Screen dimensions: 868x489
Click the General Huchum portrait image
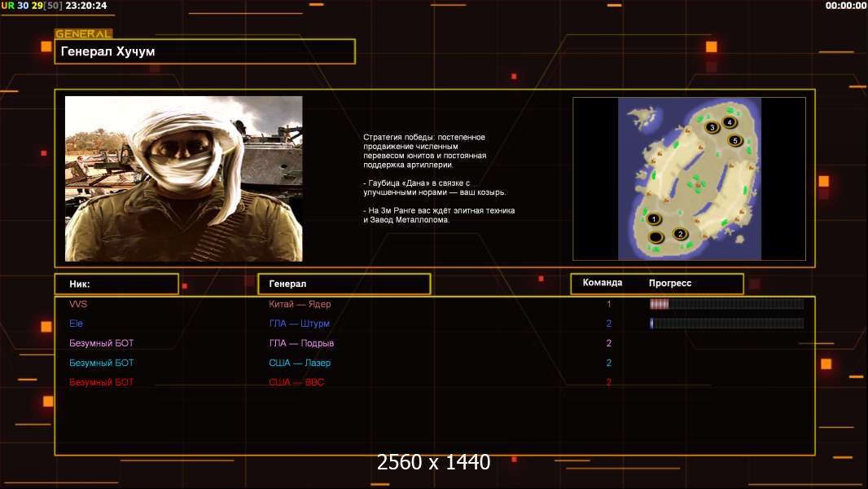point(183,178)
